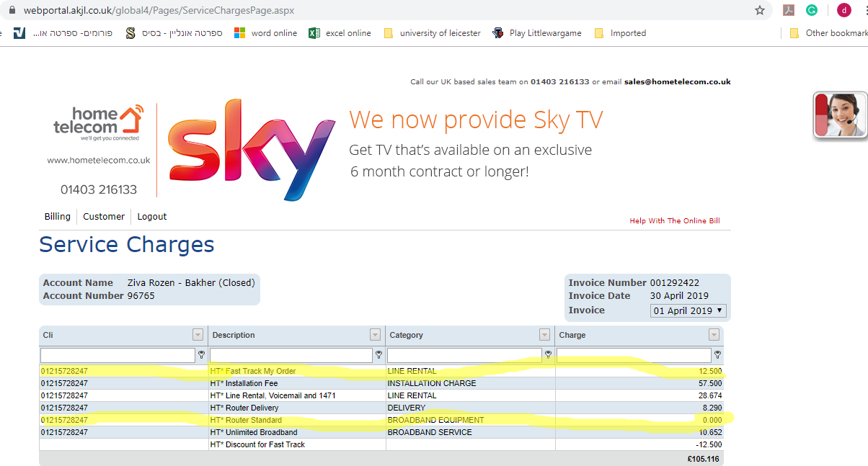This screenshot has height=466, width=868.
Task: Open Play Littlewargame bookmark
Action: (537, 33)
